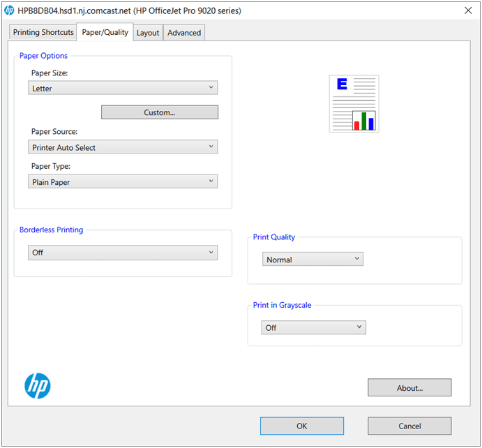Viewport: 482px width, 448px height.
Task: Open the Paper Type dropdown showing Plain Paper
Action: (x=123, y=181)
